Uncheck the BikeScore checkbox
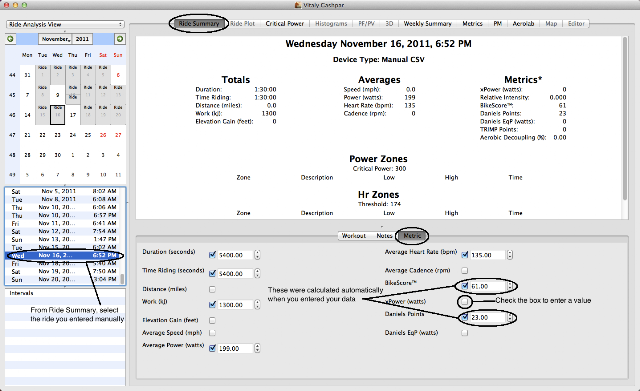This screenshot has height=391, width=640. [464, 286]
